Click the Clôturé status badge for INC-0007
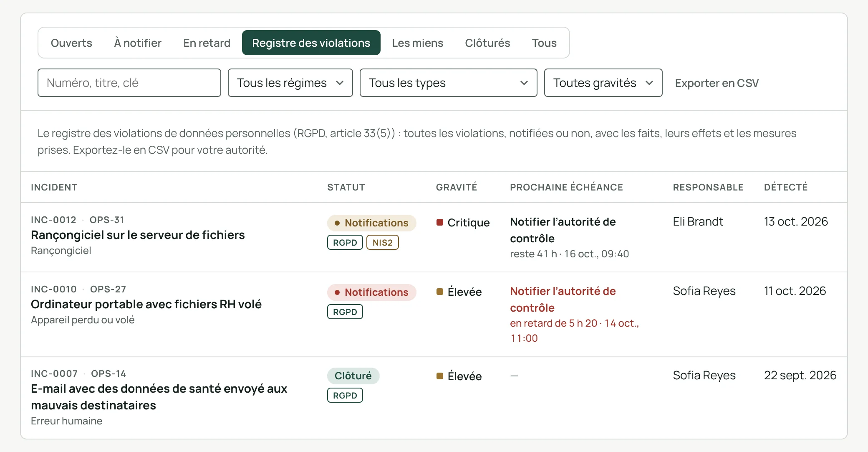Image resolution: width=868 pixels, height=452 pixels. (x=353, y=376)
